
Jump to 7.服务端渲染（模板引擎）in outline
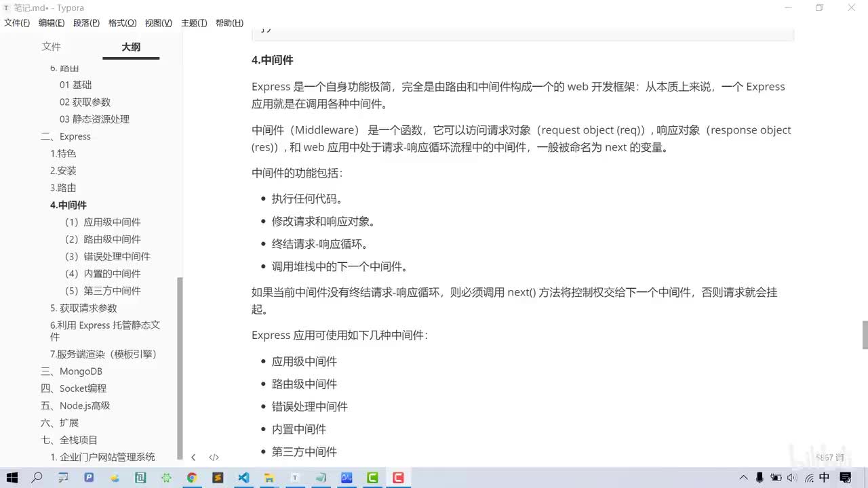pos(103,354)
